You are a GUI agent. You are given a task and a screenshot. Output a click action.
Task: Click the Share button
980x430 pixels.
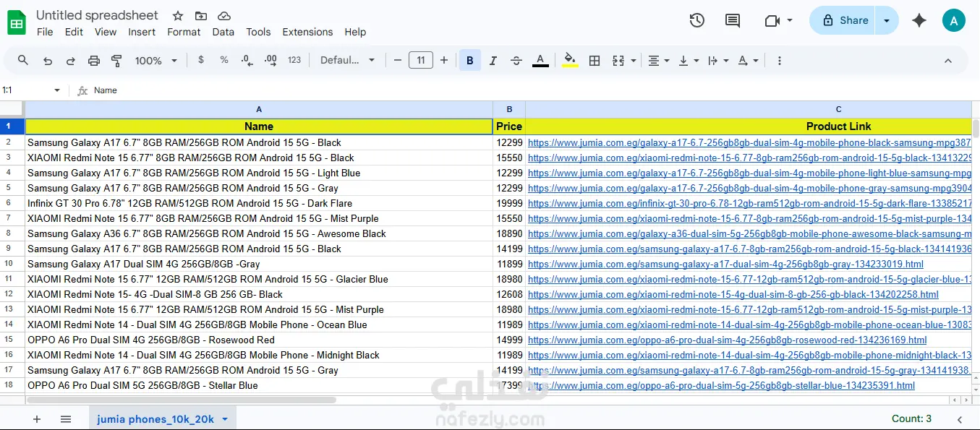pos(843,20)
